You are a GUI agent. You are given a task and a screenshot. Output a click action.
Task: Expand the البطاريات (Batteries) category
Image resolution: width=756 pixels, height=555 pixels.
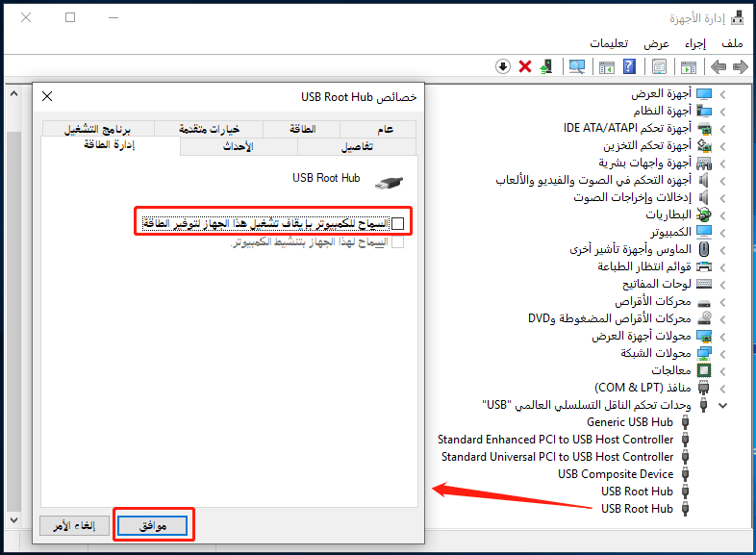(x=722, y=214)
